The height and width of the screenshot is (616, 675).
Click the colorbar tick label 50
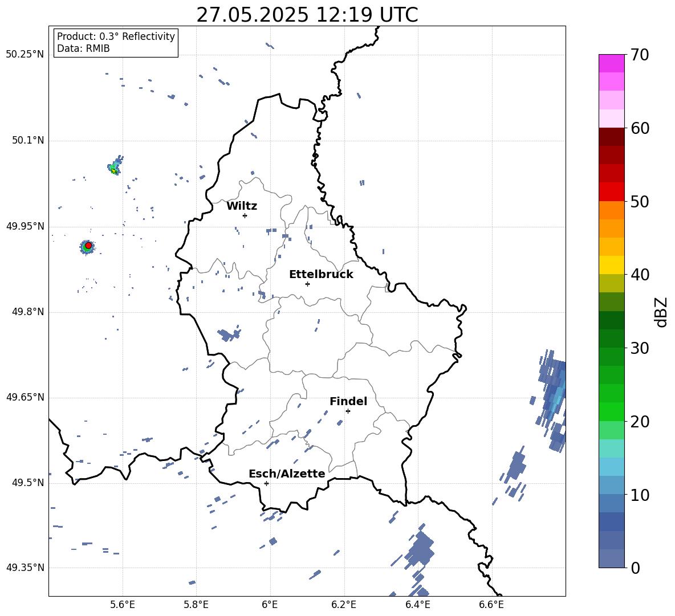click(640, 202)
